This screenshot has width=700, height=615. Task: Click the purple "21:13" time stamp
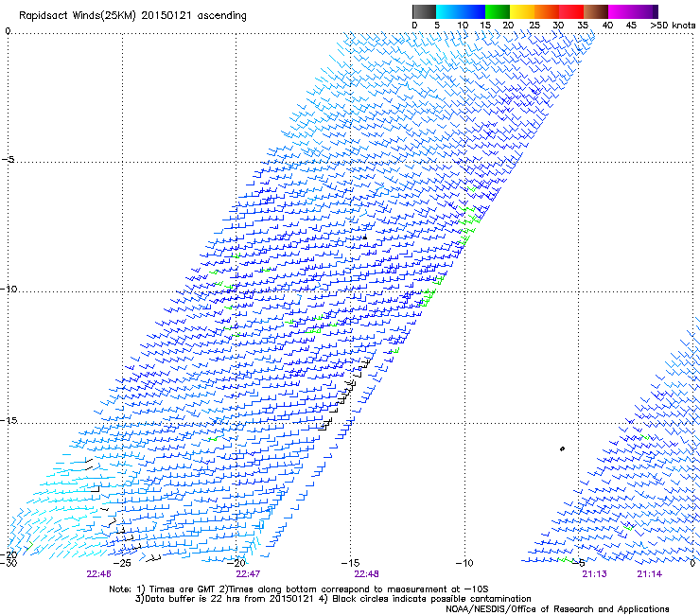click(594, 574)
